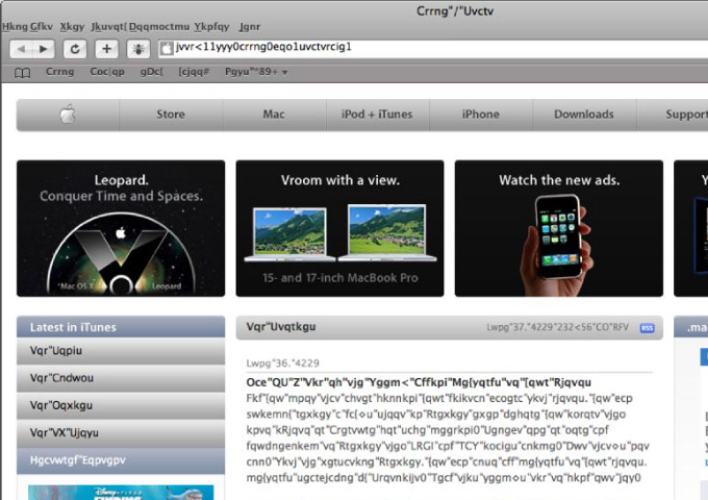This screenshot has height=500, width=708.
Task: Click the Watch the new ads iPhone banner
Action: 559,229
